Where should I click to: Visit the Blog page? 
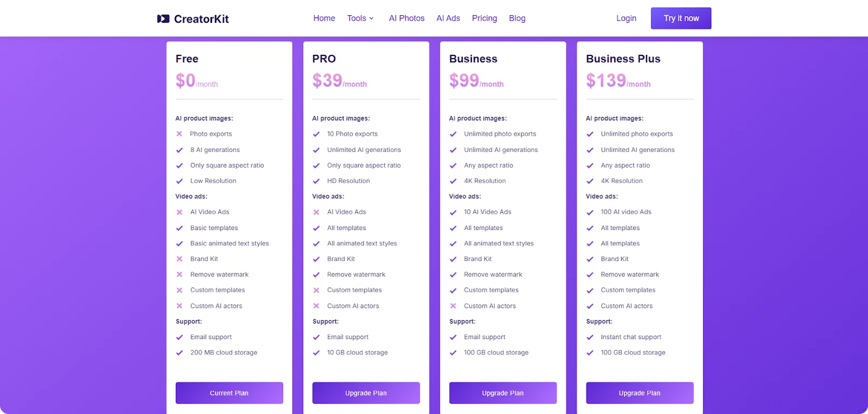[x=516, y=18]
